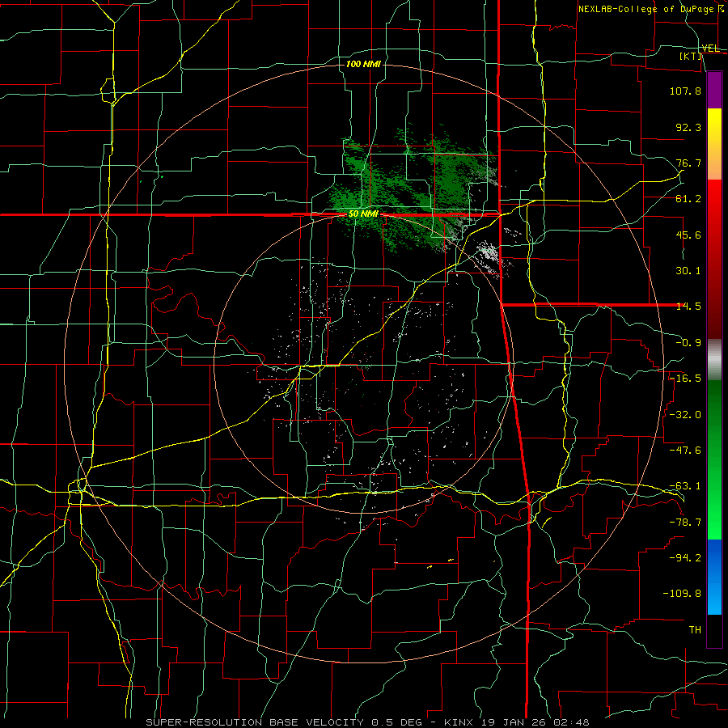This screenshot has height=728, width=728.
Task: Click the 45.6 velocity scale value
Action: (688, 235)
